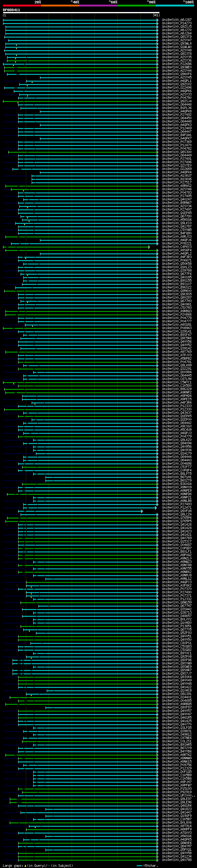Open UniRef100_P12471 entry
Image resolution: width=197 pixels, height=868 pixels.
[x=177, y=507]
